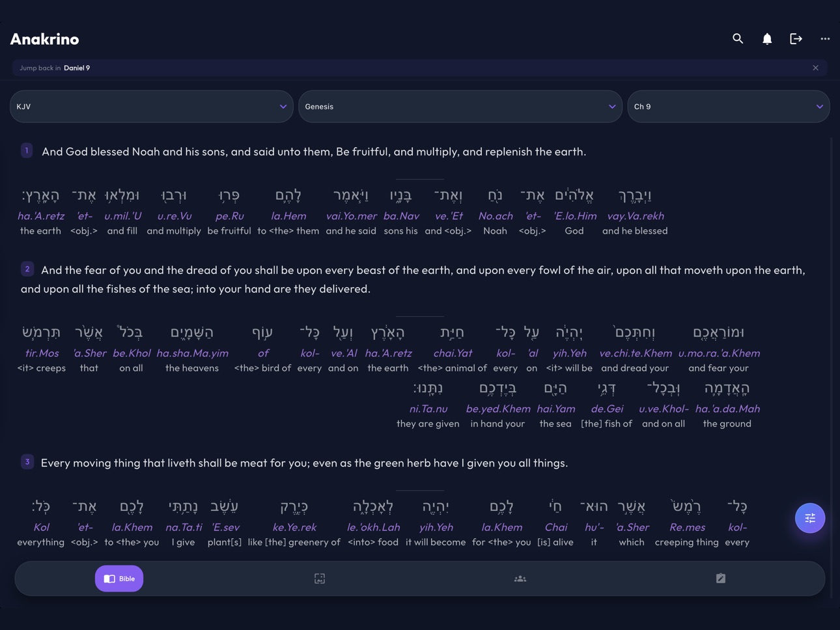Click the word 'hai.Yam' in verse 2

pos(555,409)
